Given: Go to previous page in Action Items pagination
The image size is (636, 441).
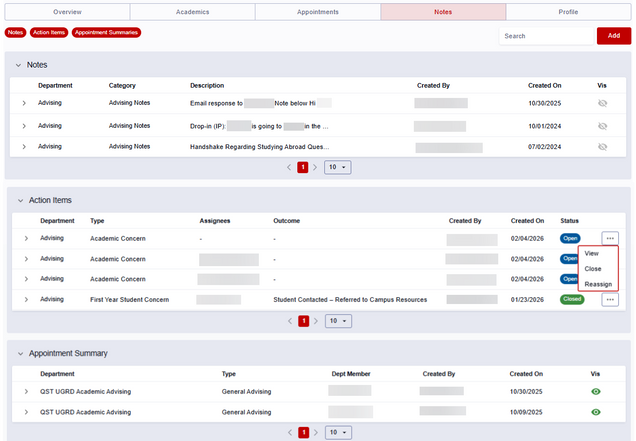Looking at the screenshot, I should [290, 321].
